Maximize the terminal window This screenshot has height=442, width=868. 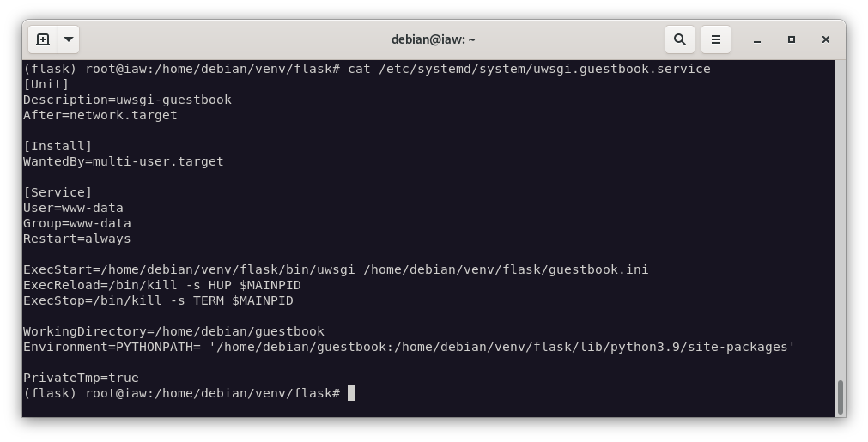click(792, 39)
